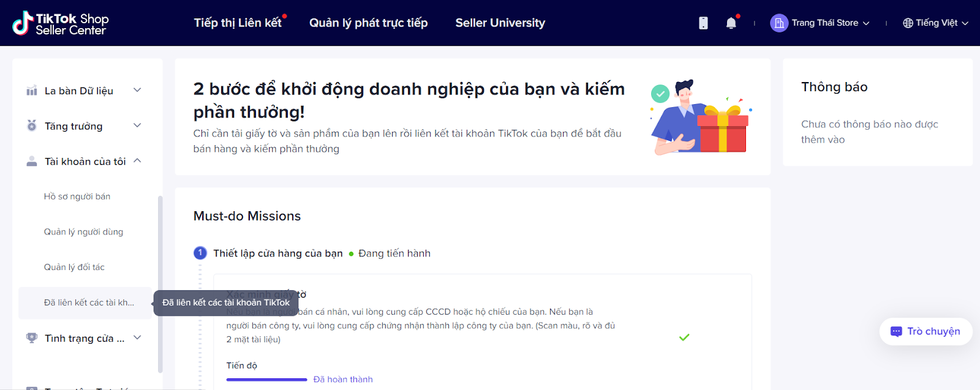Select Quản lý đối tác in sidebar
The width and height of the screenshot is (980, 390).
(x=74, y=268)
